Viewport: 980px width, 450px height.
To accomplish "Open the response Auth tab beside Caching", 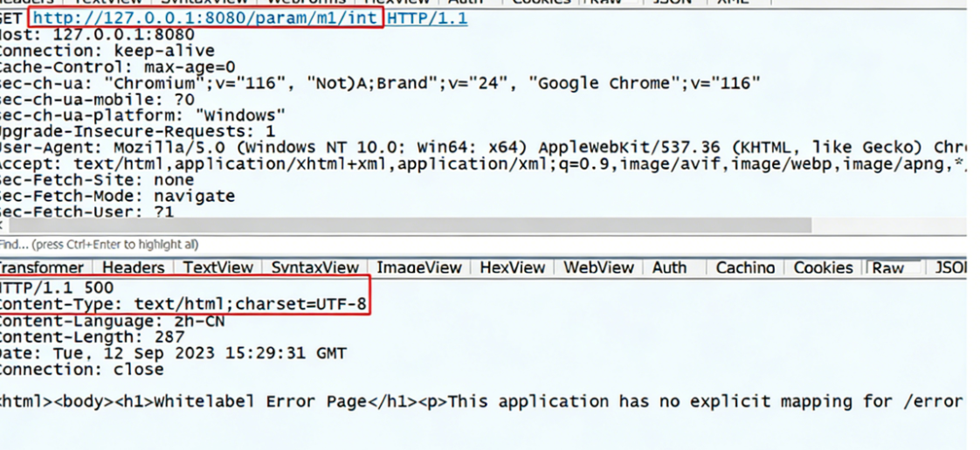I will point(669,267).
